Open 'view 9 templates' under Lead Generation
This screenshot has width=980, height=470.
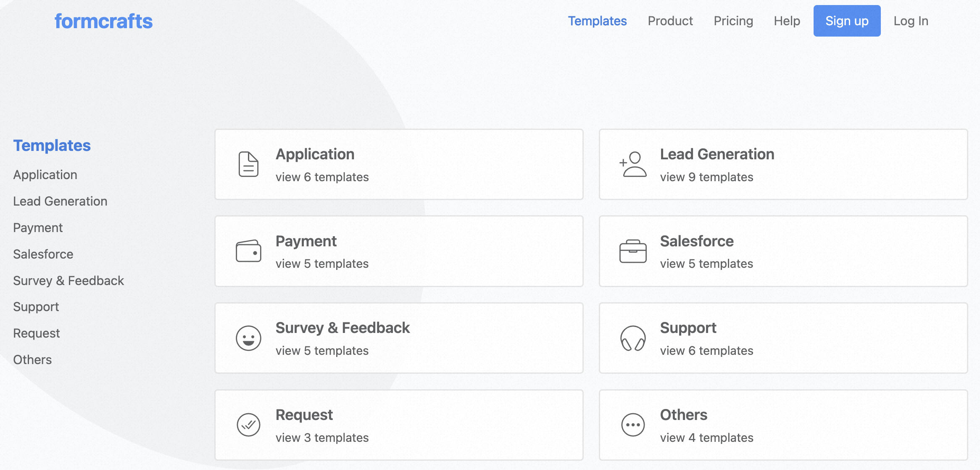point(706,177)
